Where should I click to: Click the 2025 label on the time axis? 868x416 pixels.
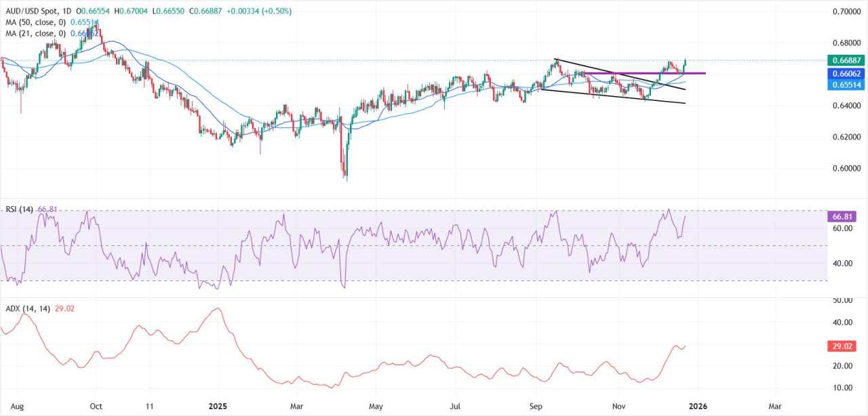pos(217,407)
